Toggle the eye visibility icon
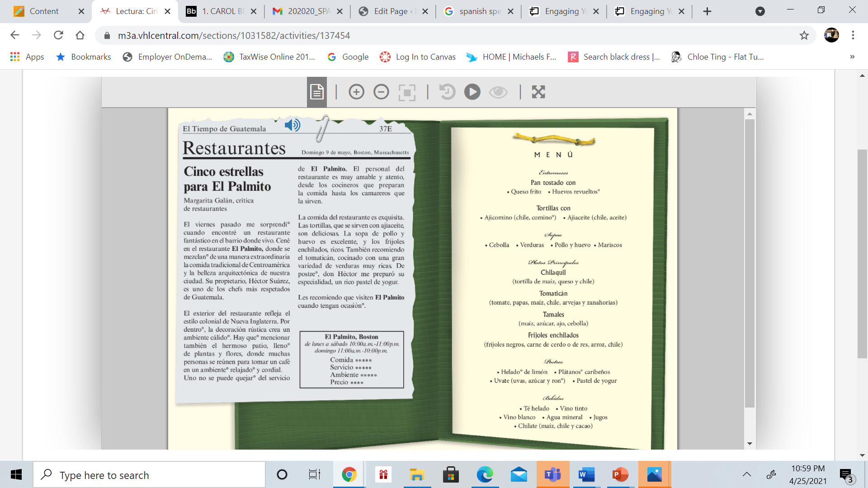The width and height of the screenshot is (868, 488). [x=498, y=92]
